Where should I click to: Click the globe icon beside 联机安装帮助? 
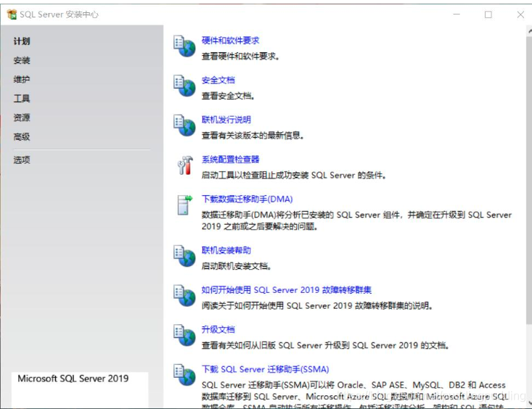(x=184, y=256)
